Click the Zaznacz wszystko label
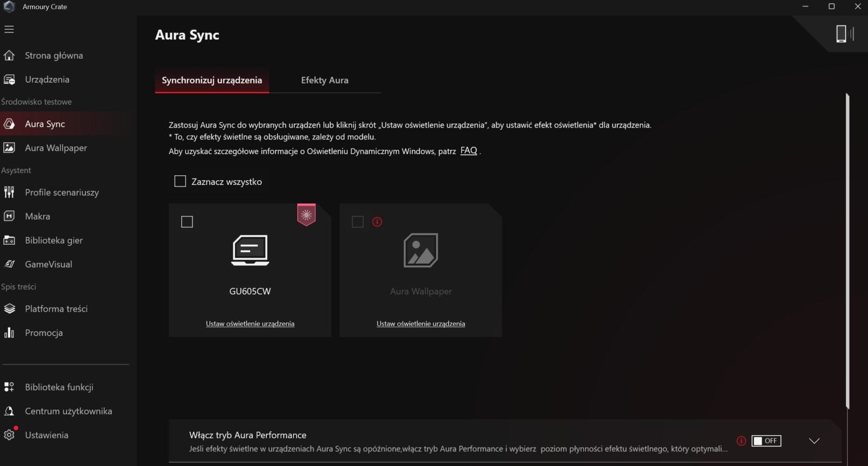Image resolution: width=868 pixels, height=466 pixels. [227, 182]
